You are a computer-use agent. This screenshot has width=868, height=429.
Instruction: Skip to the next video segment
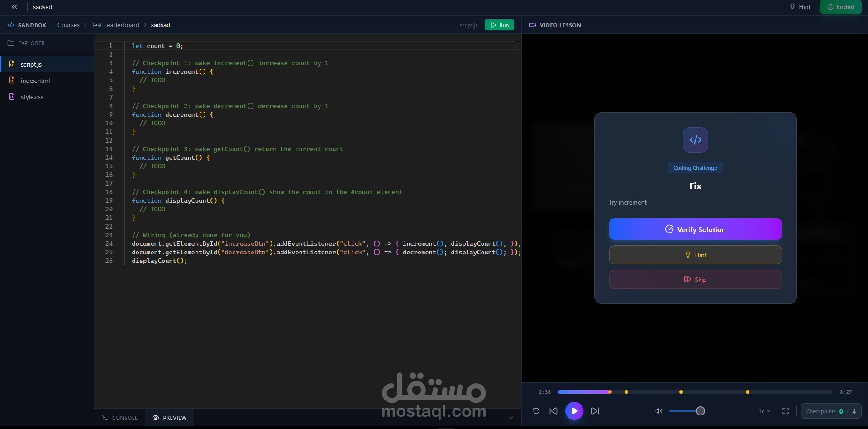595,411
